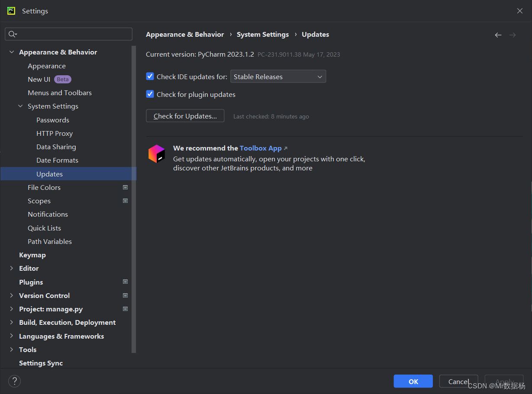
Task: Open help with the question mark button
Action: (x=14, y=381)
